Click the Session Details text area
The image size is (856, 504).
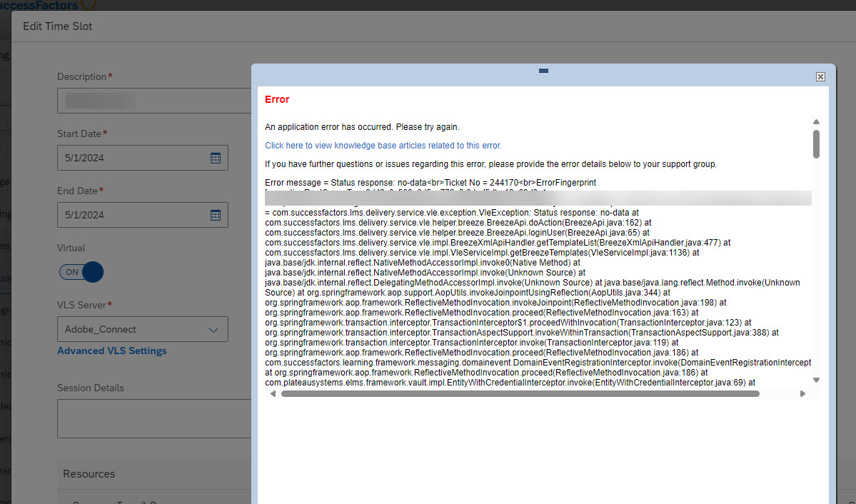pyautogui.click(x=154, y=418)
